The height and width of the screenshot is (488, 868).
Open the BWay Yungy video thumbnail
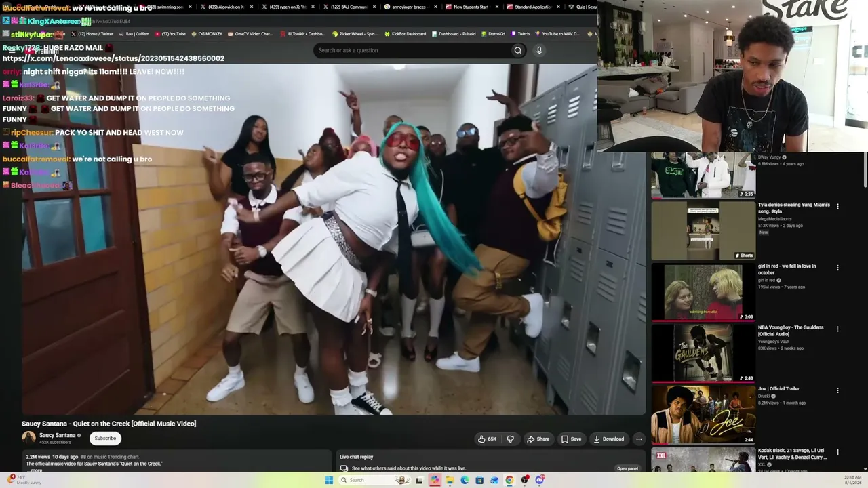(x=703, y=176)
